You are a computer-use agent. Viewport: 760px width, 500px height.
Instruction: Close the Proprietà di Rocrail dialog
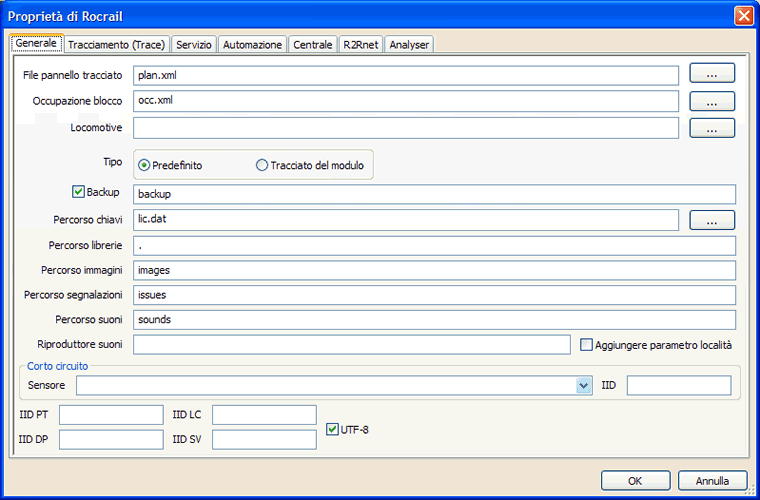click(x=743, y=15)
